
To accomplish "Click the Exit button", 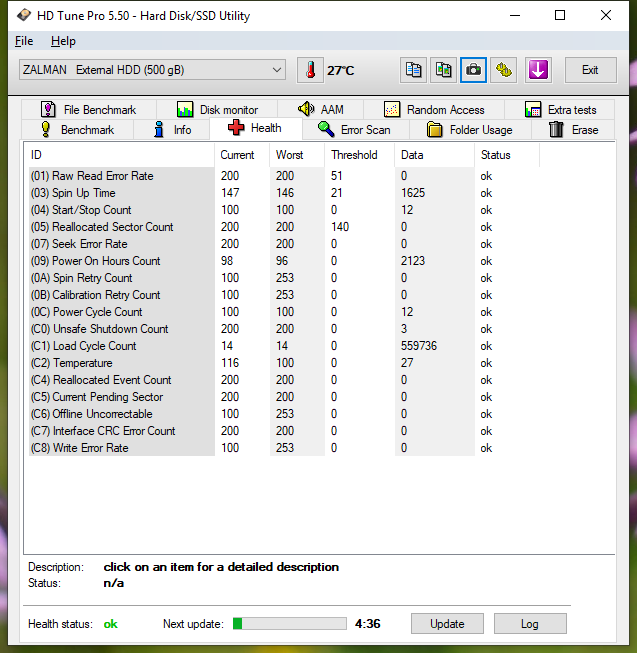I will tap(590, 70).
